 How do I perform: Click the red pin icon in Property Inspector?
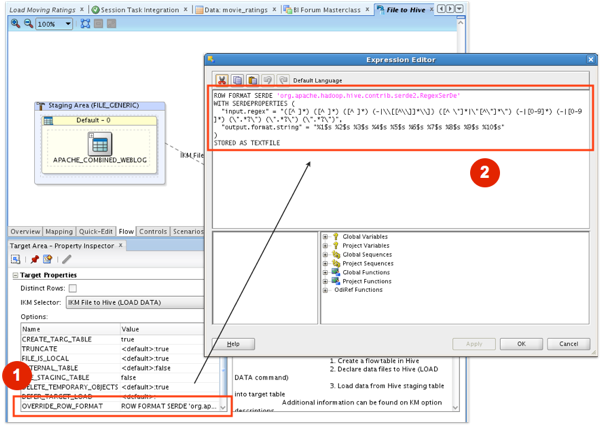coord(35,259)
